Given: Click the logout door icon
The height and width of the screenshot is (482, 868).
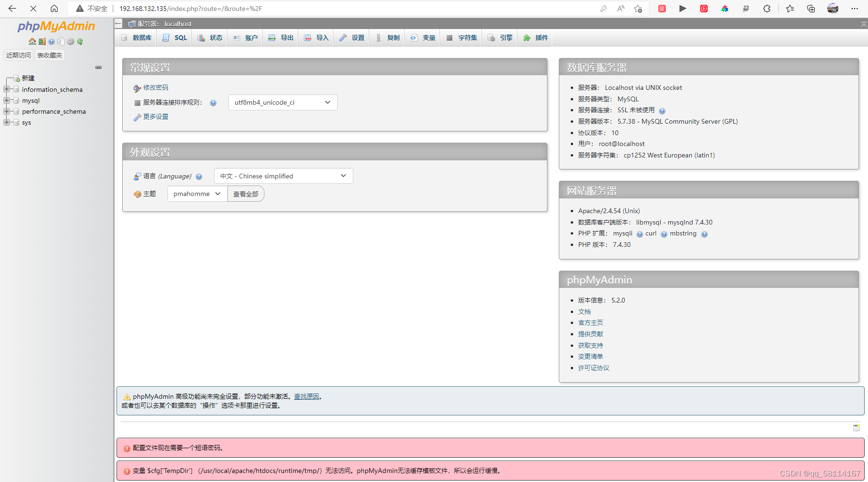Looking at the screenshot, I should coord(42,41).
